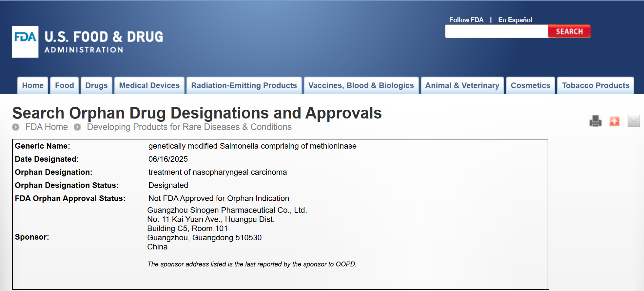Screen dimensions: 644x291
Task: Open the Tobacco Products tab
Action: click(x=596, y=85)
